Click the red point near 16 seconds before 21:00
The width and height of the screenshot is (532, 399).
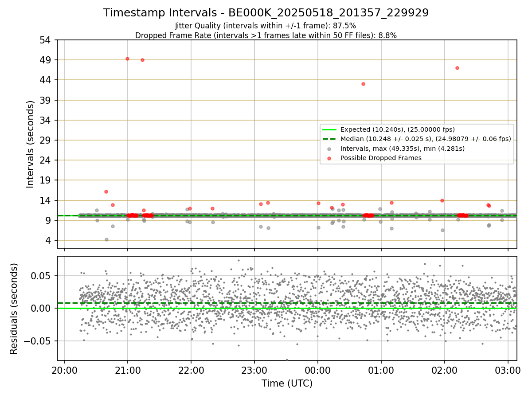click(x=106, y=192)
